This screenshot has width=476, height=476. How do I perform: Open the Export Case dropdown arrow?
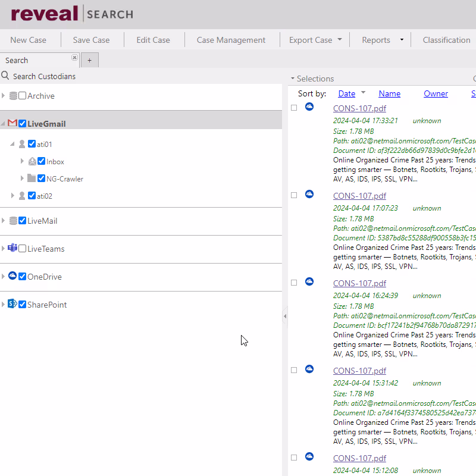point(340,39)
